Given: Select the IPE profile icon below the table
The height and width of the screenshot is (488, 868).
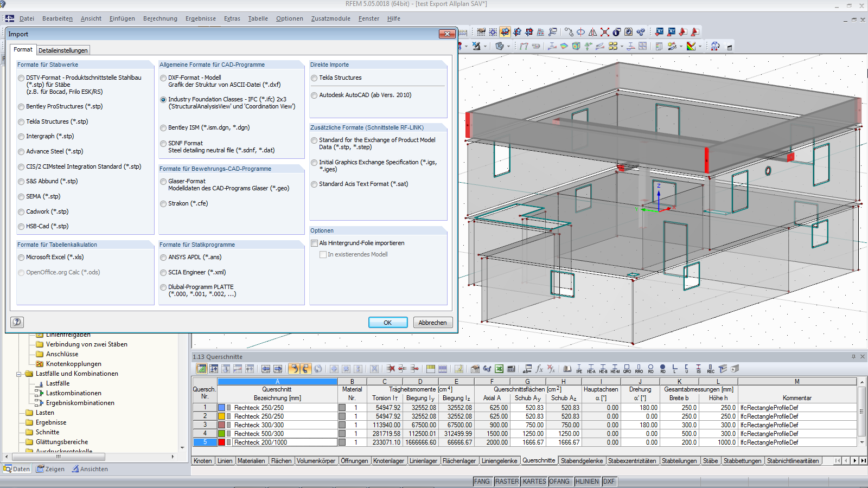Looking at the screenshot, I should [580, 369].
